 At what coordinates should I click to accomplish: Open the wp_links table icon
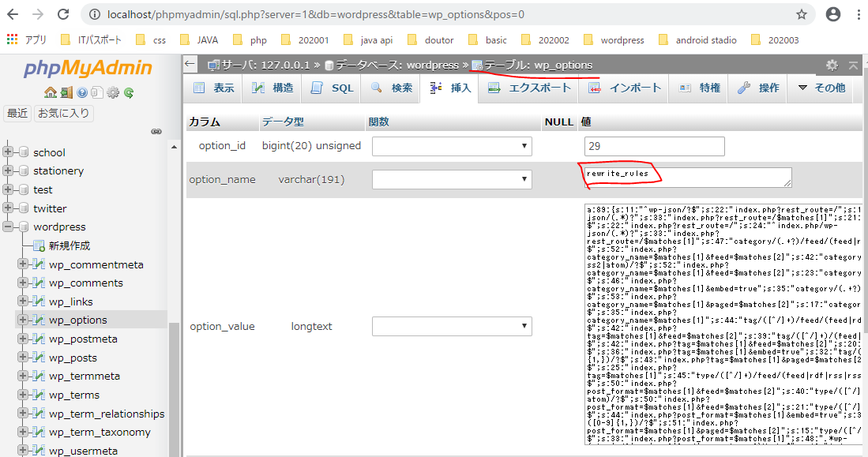coord(39,301)
